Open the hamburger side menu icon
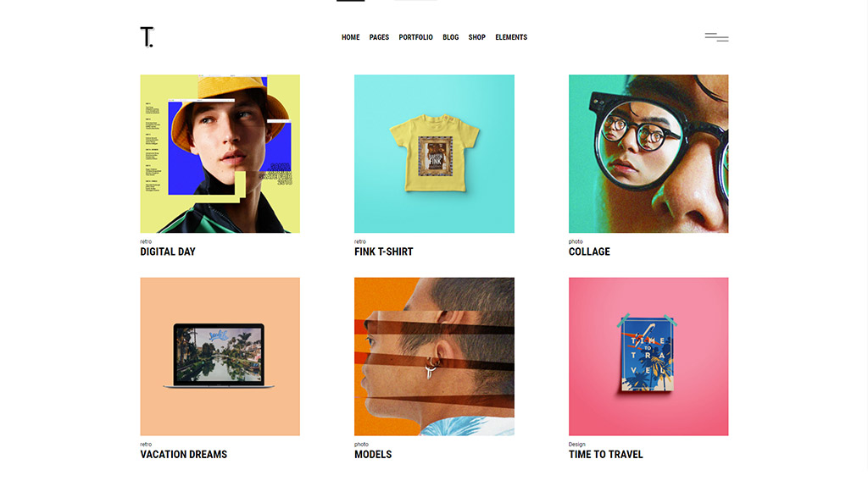 point(716,37)
